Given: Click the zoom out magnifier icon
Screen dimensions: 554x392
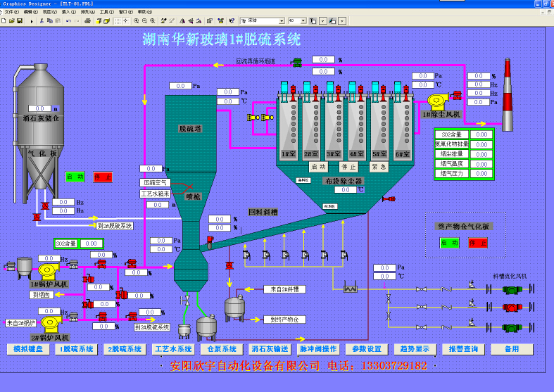Looking at the screenshot, I should click(x=144, y=21).
